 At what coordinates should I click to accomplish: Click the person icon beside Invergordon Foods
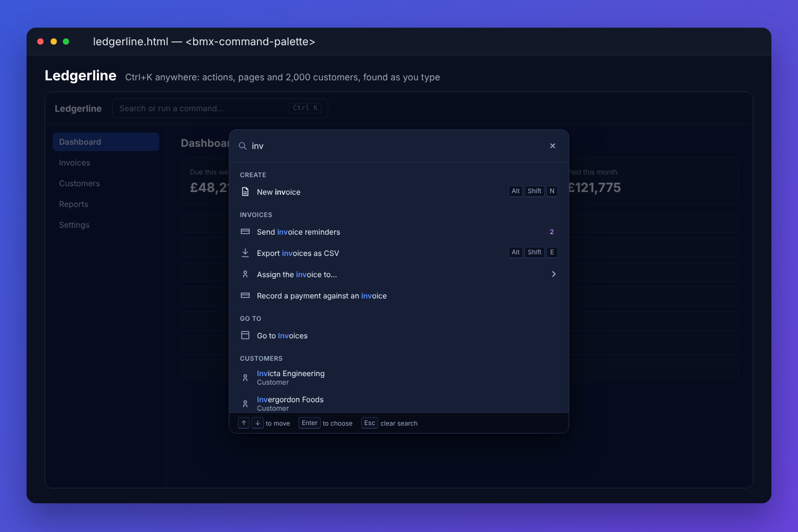pyautogui.click(x=245, y=404)
